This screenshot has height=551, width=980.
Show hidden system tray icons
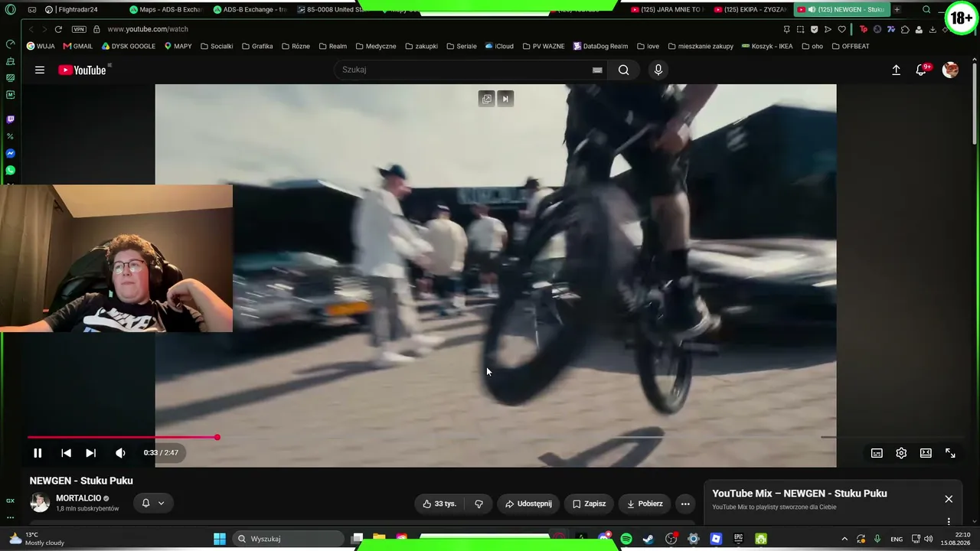click(844, 539)
